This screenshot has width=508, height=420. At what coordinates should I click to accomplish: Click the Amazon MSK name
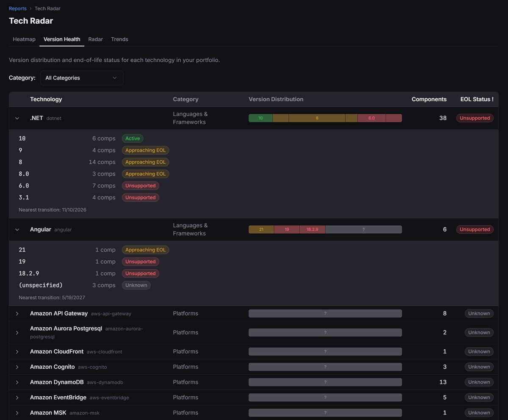click(x=48, y=413)
